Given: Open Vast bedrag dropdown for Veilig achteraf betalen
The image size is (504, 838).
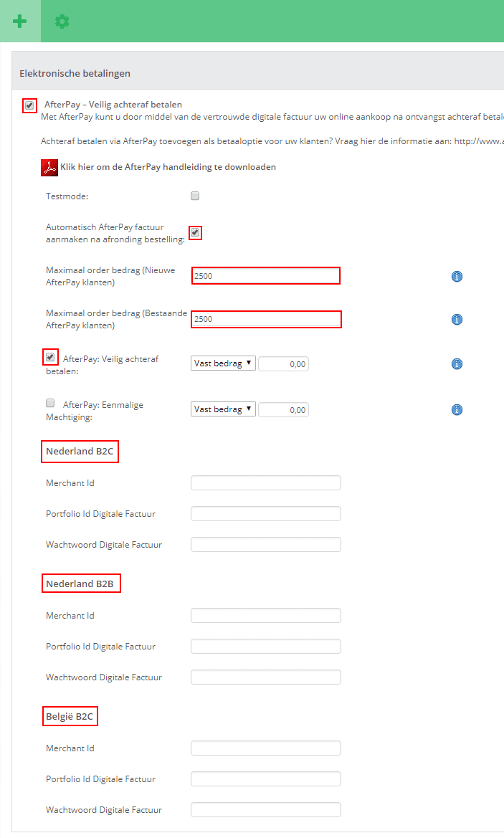Looking at the screenshot, I should coord(223,363).
